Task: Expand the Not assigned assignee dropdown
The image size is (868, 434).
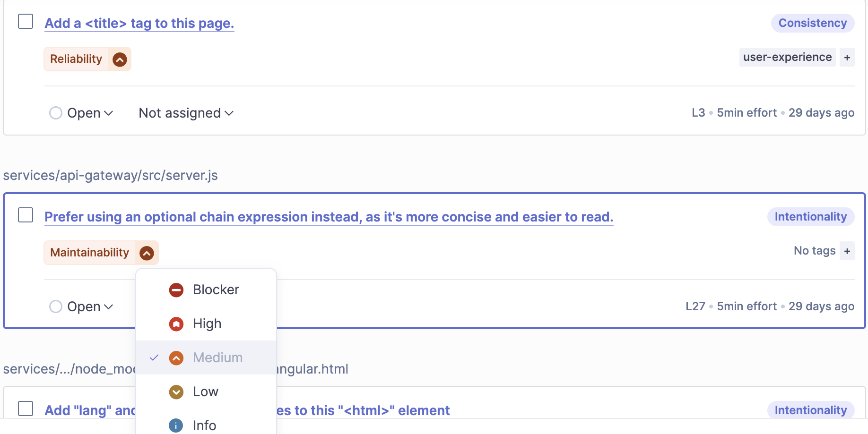Action: coord(186,113)
